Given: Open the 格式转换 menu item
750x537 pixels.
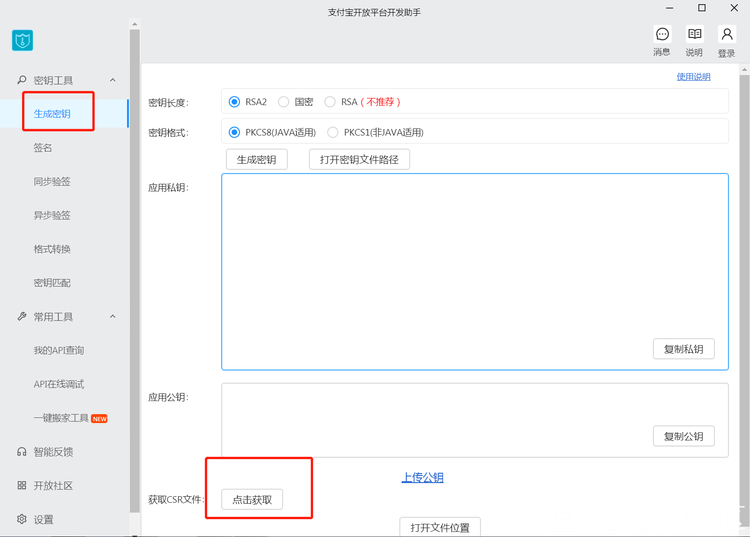Looking at the screenshot, I should coord(52,249).
